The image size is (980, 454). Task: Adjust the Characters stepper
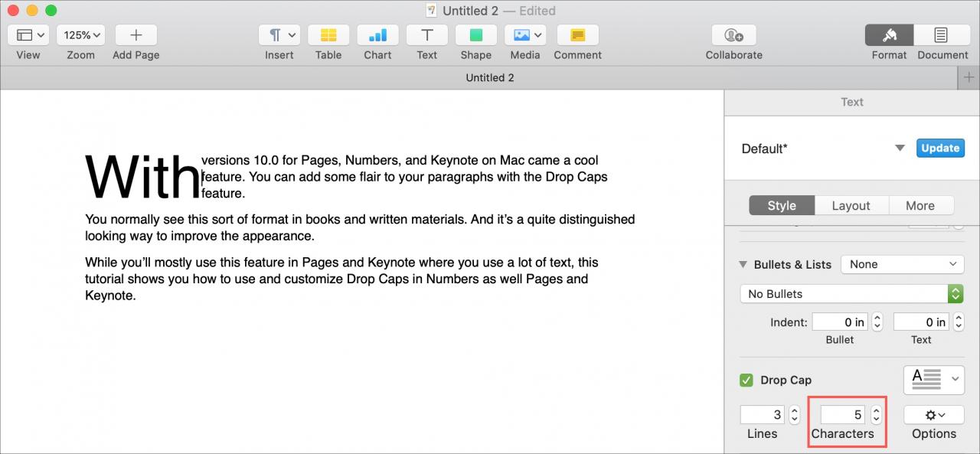[x=877, y=415]
